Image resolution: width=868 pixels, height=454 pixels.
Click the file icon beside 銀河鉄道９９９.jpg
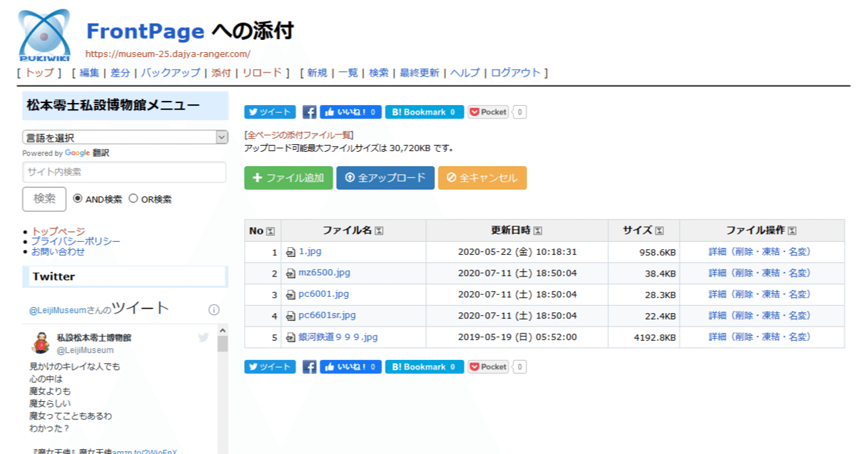(291, 337)
